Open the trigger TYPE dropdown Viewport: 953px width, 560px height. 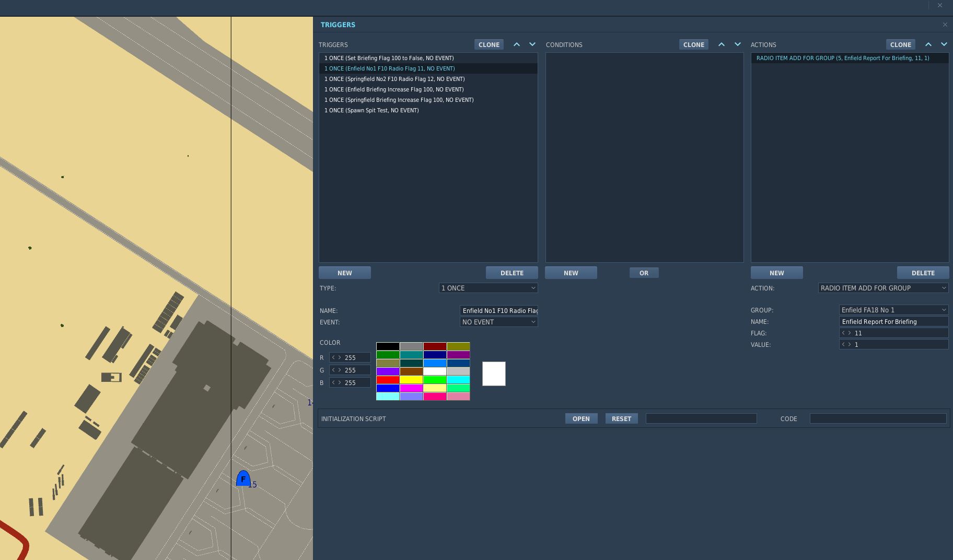coord(488,288)
